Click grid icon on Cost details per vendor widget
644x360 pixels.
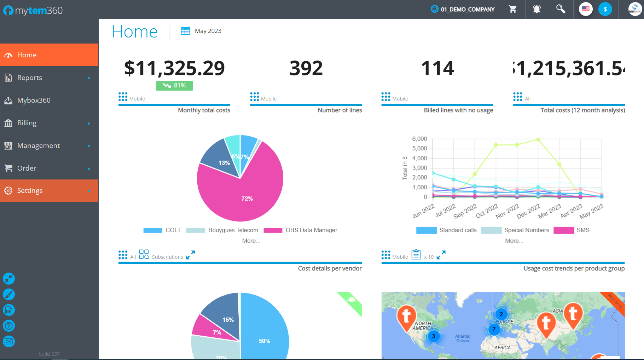[x=123, y=255]
